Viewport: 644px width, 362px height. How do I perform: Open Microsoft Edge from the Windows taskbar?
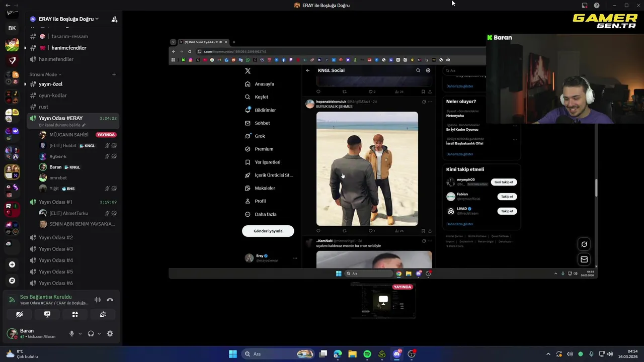click(x=338, y=354)
